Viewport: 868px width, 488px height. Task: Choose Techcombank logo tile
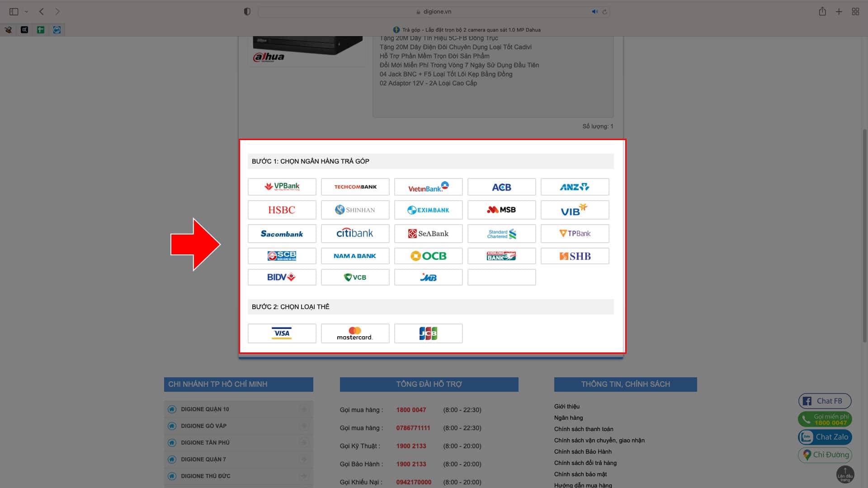pos(355,187)
